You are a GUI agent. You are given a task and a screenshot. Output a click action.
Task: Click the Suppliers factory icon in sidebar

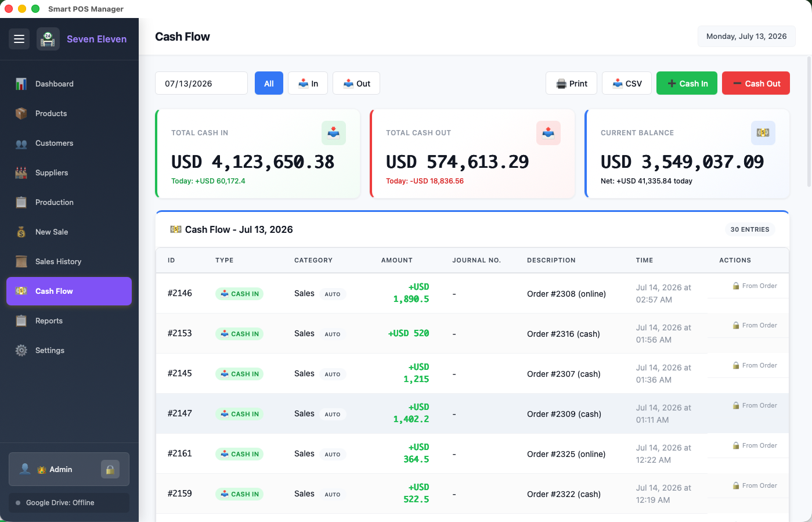coord(21,172)
